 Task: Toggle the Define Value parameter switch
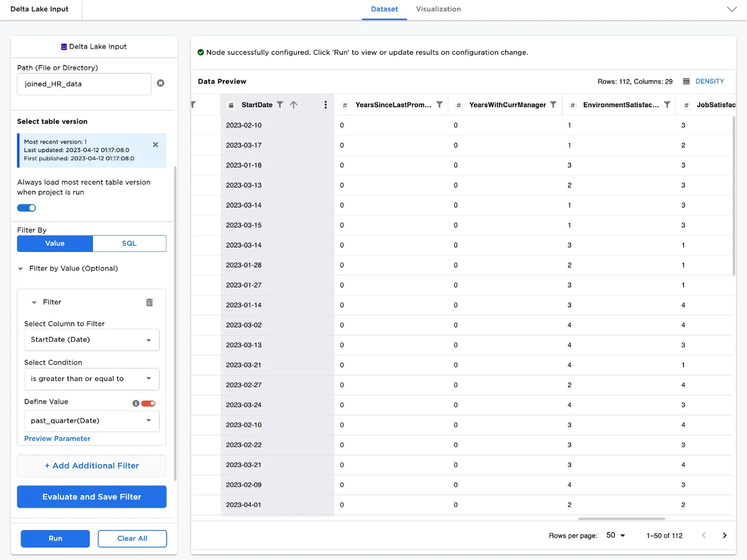point(148,403)
